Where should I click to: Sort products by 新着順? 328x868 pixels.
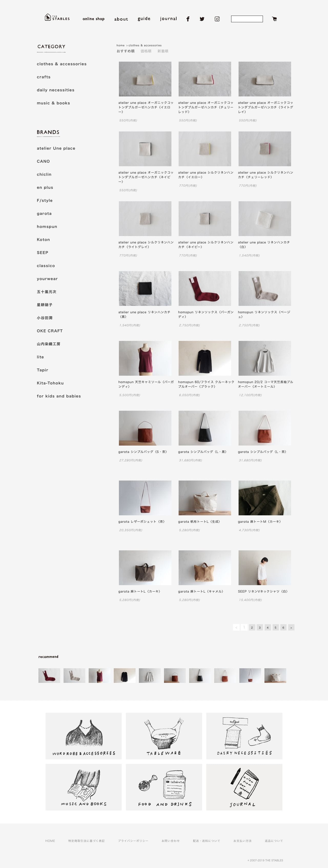coord(163,51)
